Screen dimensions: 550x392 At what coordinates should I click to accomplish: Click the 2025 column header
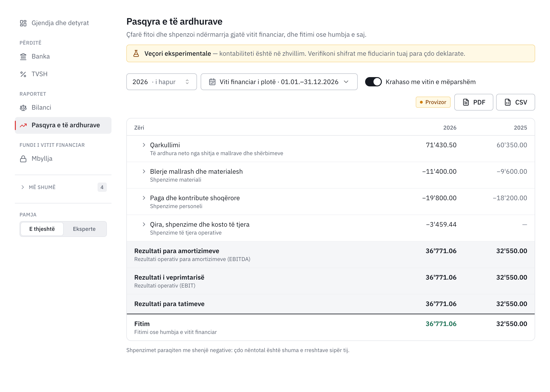click(x=520, y=128)
